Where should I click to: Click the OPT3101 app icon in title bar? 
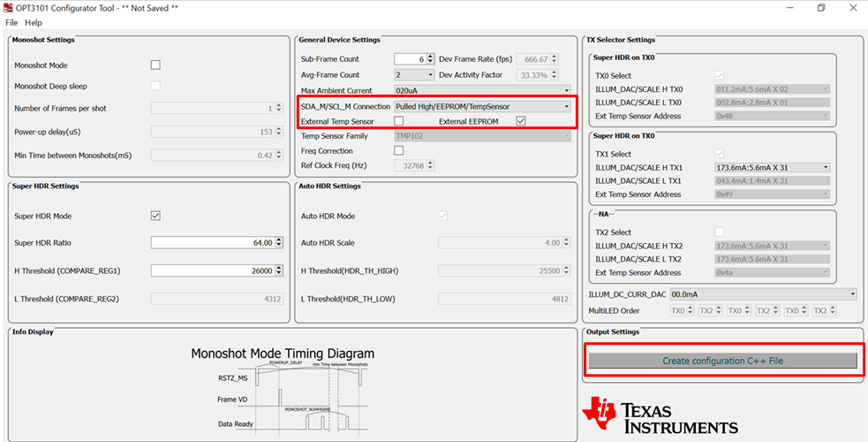(8, 8)
